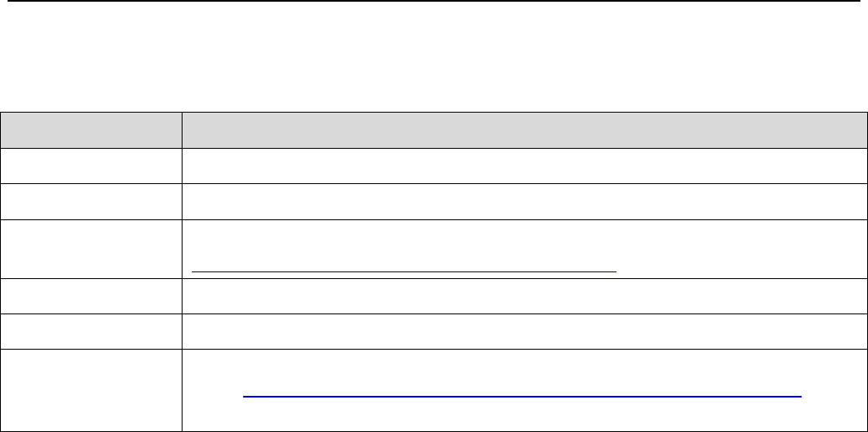The image size is (868, 432).
Task: Click the left cell beside the blue hyperlink
Action: pyautogui.click(x=92, y=390)
